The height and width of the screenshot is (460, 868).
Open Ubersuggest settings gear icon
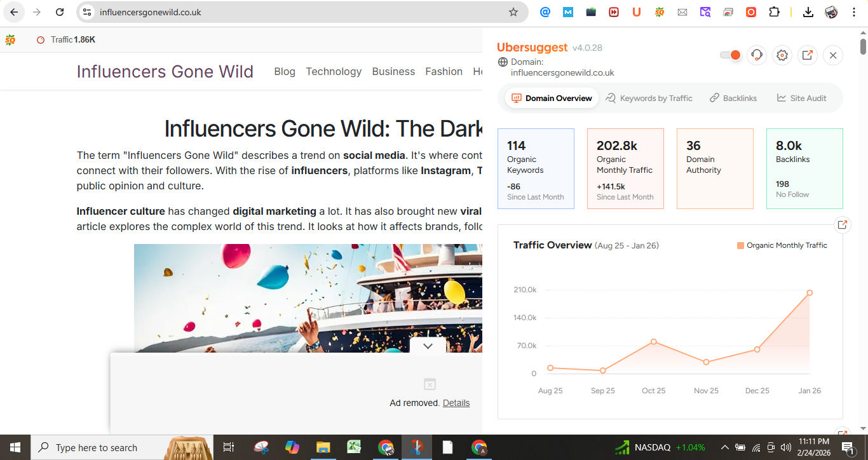point(782,55)
